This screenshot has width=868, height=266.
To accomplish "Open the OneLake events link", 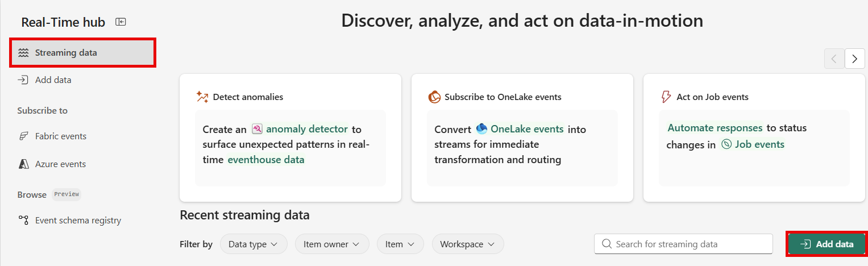I will 526,129.
